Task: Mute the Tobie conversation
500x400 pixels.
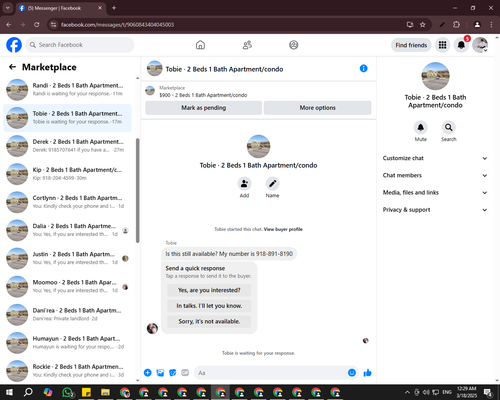Action: pyautogui.click(x=421, y=127)
